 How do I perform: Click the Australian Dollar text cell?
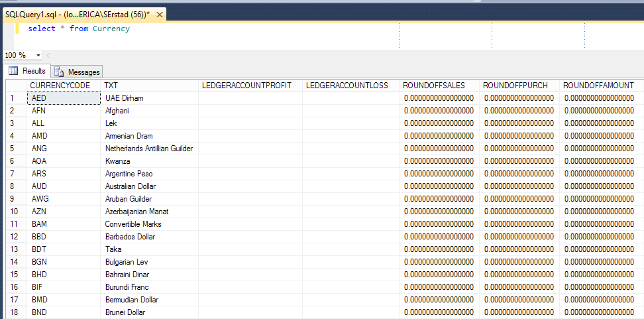(x=131, y=186)
